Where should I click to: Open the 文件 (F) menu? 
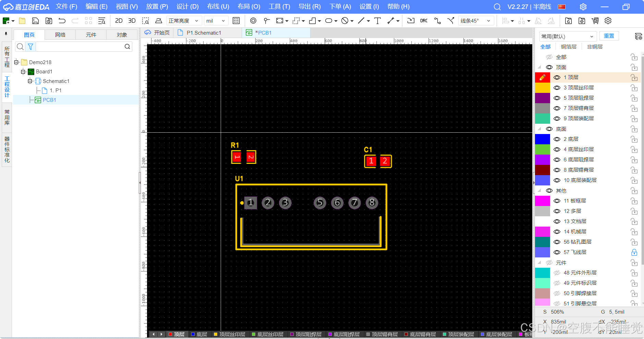point(66,7)
